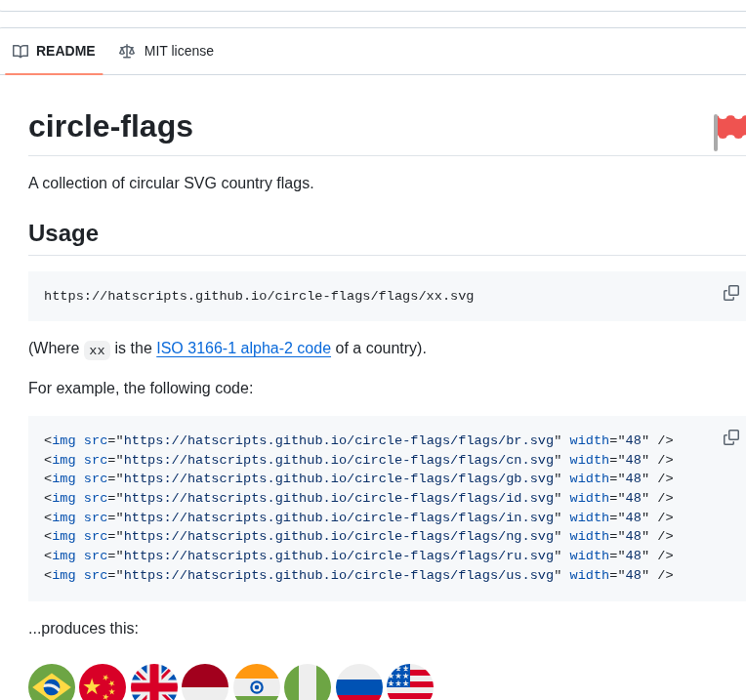Click the code line for us.svg
Screen dimensions: 746x700
pos(358,575)
